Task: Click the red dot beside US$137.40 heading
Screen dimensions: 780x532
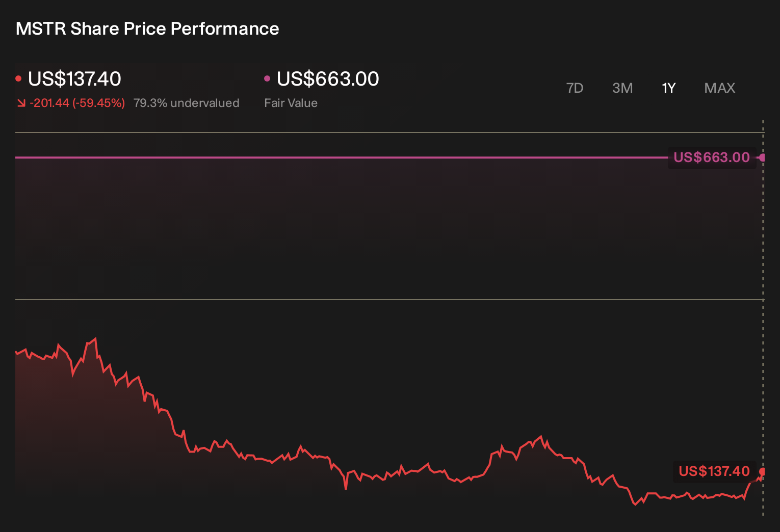Action: point(18,78)
